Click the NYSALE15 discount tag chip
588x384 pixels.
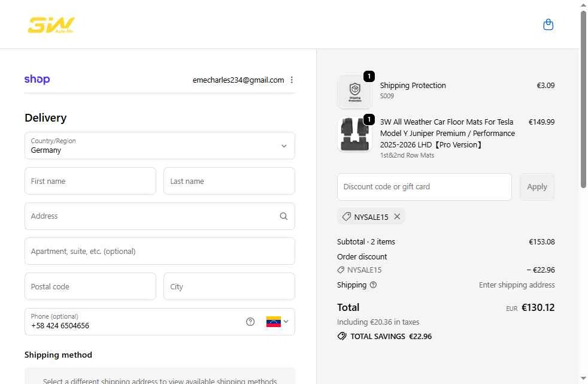coord(371,216)
